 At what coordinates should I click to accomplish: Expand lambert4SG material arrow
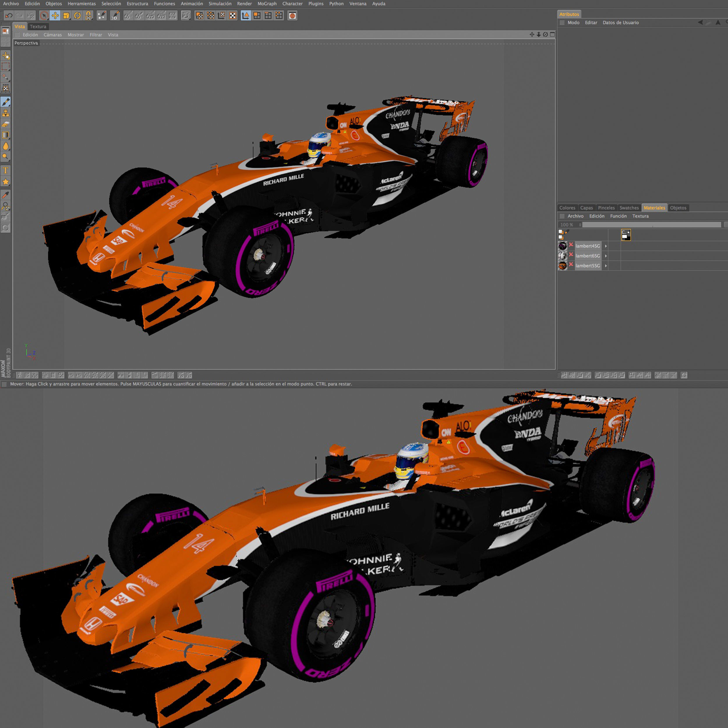point(605,246)
